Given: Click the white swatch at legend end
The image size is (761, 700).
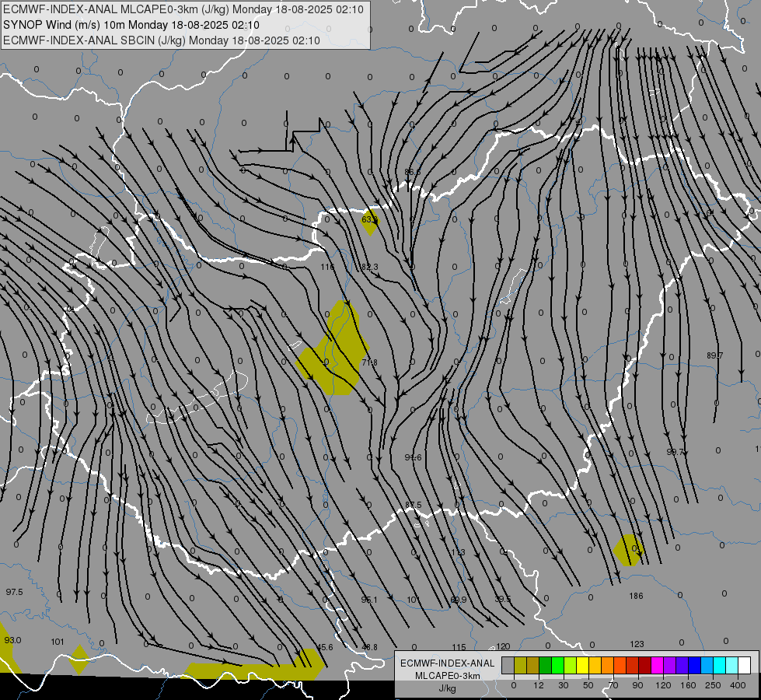Looking at the screenshot, I should [x=745, y=665].
